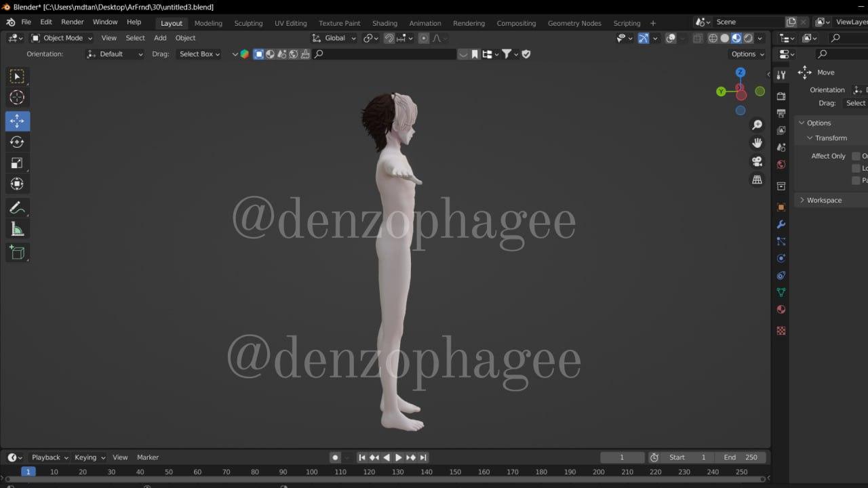Screen dimensions: 868x488
Task: Click the End frame 250 field
Action: point(741,457)
